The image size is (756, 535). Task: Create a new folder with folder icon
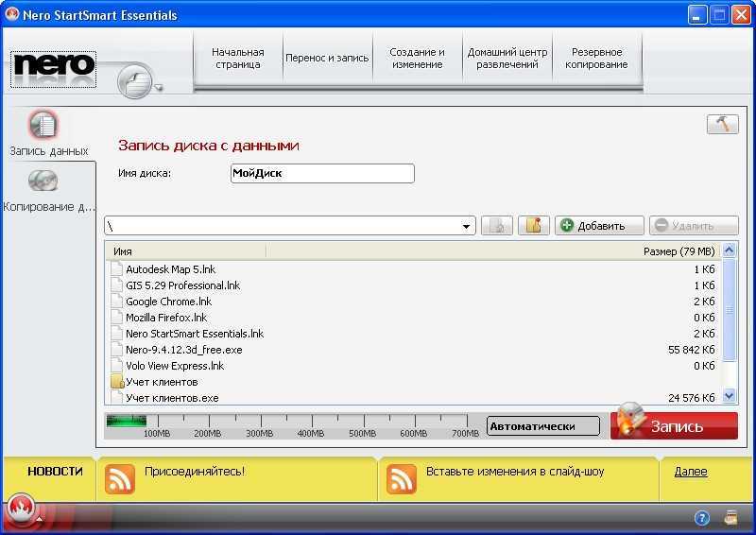(x=534, y=225)
